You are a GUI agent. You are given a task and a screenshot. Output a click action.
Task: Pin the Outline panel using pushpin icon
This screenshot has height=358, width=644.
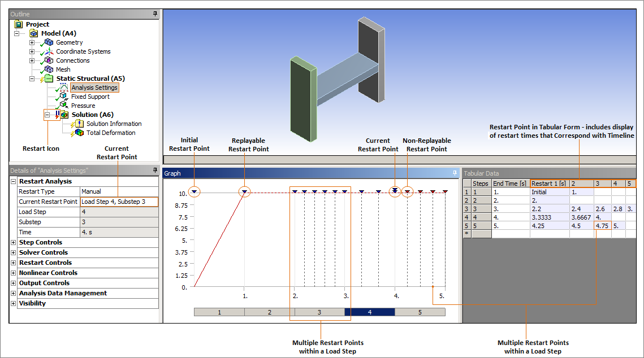(x=155, y=14)
